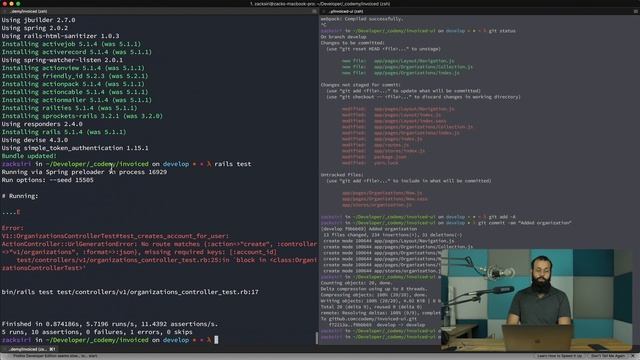Click 'Changes to be committed:' in right pane

[352, 42]
